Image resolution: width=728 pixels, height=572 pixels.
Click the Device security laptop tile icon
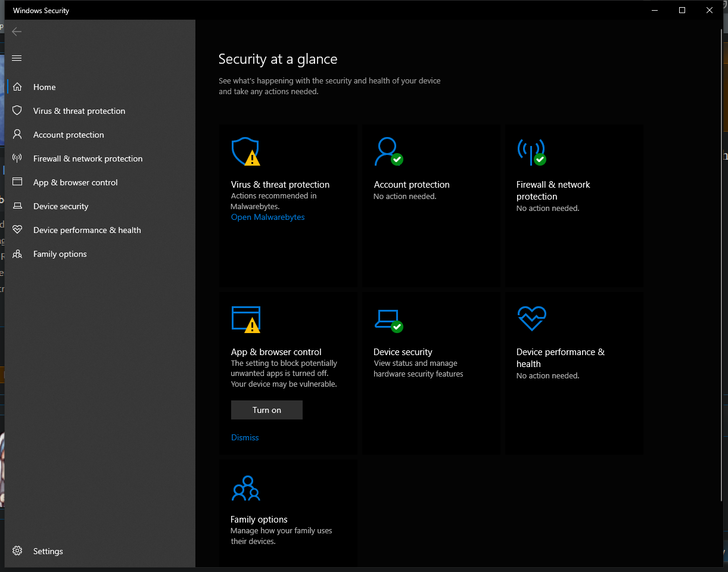pyautogui.click(x=387, y=319)
